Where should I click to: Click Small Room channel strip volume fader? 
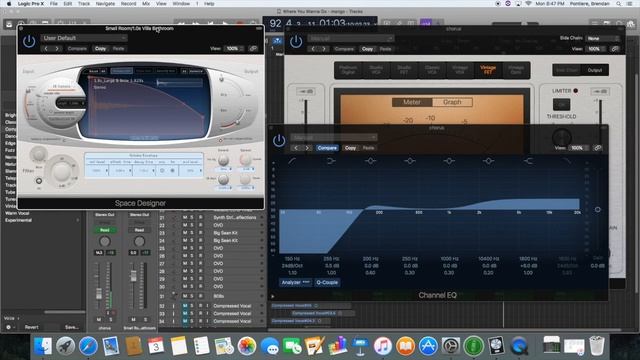point(133,276)
